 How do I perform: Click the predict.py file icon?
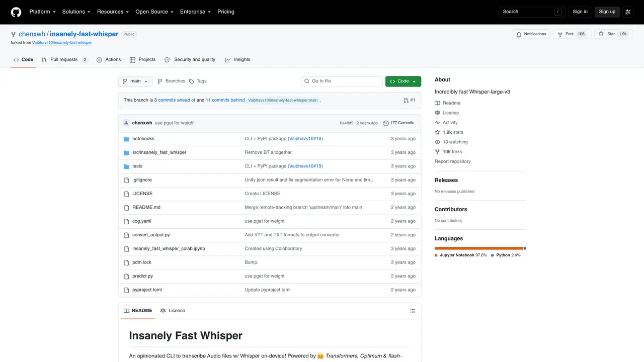click(x=127, y=276)
